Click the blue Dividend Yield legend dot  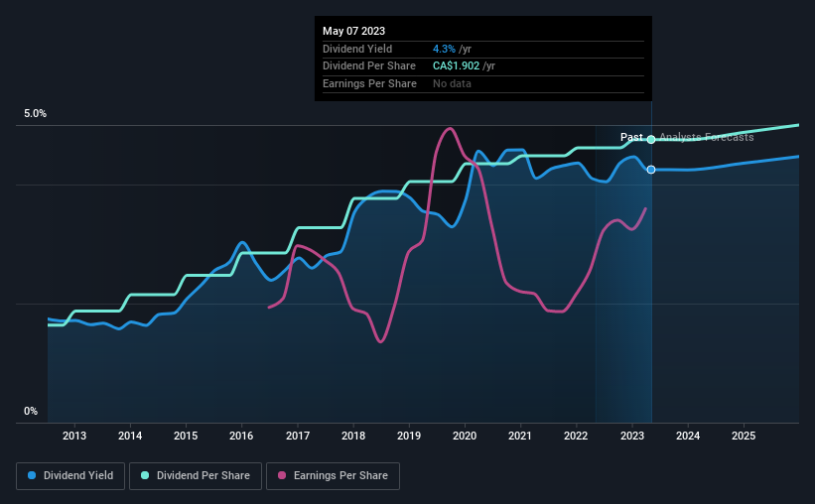[32, 475]
